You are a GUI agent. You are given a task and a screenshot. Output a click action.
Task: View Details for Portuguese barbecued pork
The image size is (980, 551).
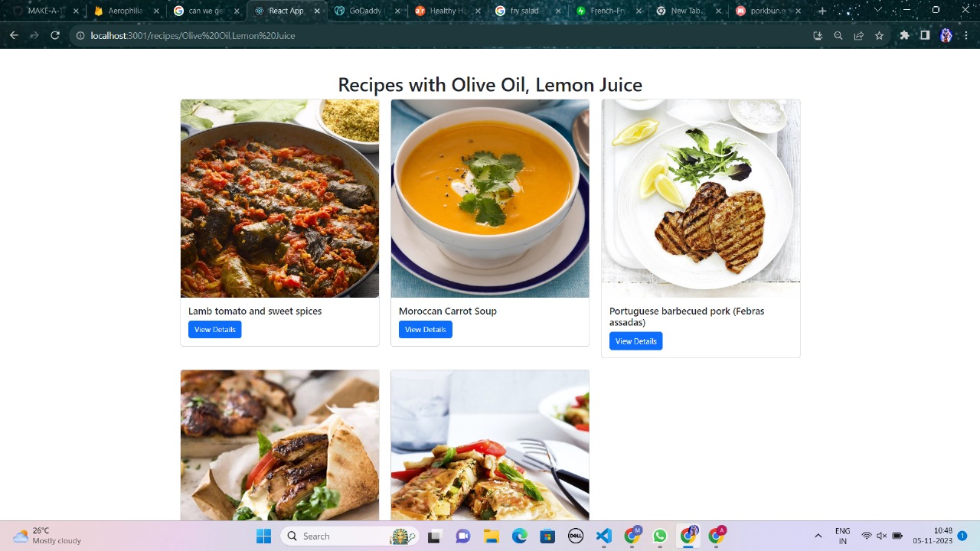636,341
